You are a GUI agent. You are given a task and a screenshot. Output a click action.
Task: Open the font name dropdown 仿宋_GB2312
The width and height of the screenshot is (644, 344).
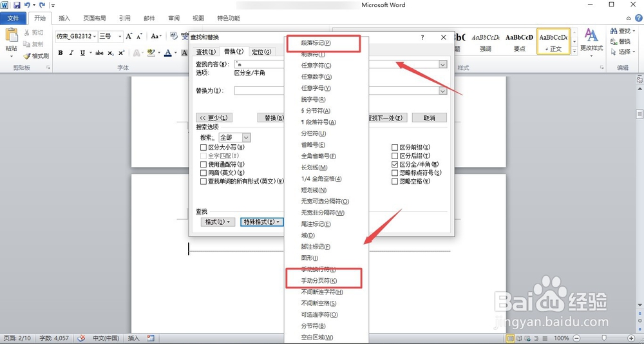tap(95, 36)
